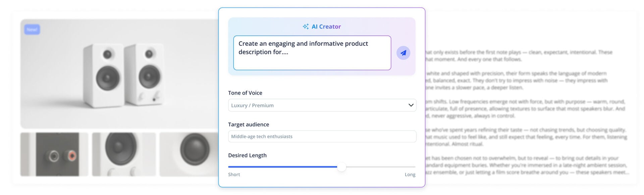Viewport: 644px width, 195px height.
Task: Click the 'Short' label under Desired Length
Action: [x=234, y=174]
